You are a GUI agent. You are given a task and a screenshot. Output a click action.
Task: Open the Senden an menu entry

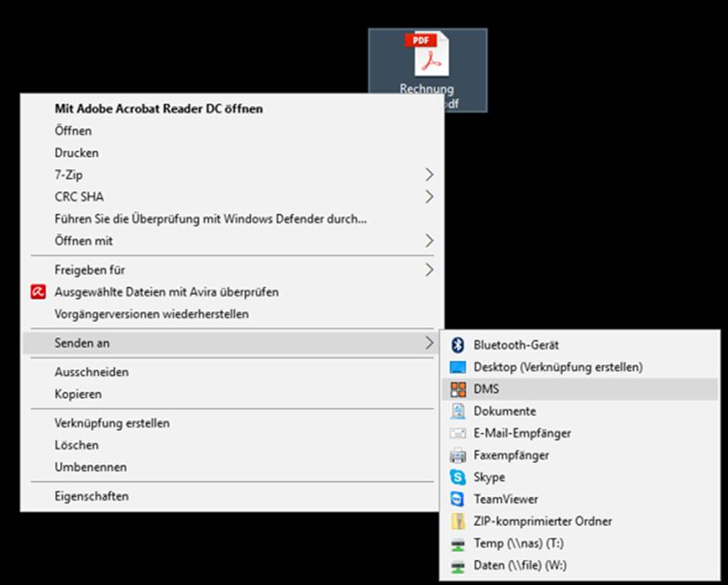pyautogui.click(x=232, y=343)
